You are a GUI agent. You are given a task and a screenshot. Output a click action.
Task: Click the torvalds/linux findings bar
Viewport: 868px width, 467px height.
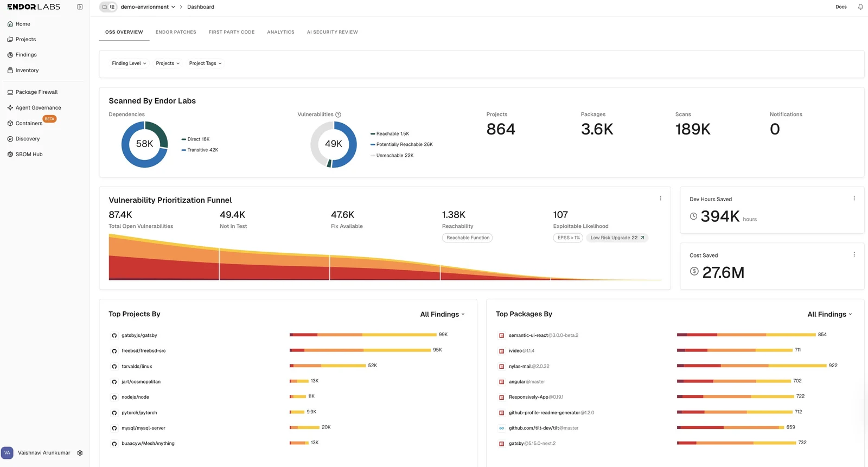328,366
